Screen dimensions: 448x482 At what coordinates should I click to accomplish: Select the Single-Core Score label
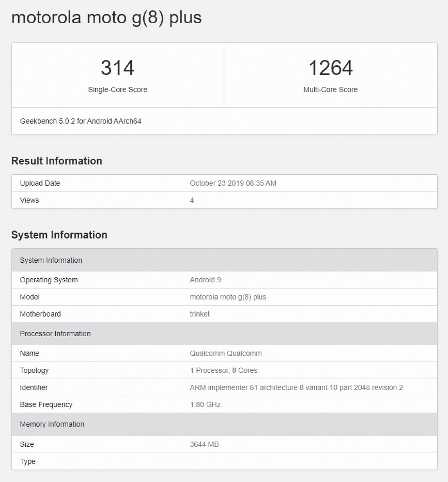tap(118, 90)
